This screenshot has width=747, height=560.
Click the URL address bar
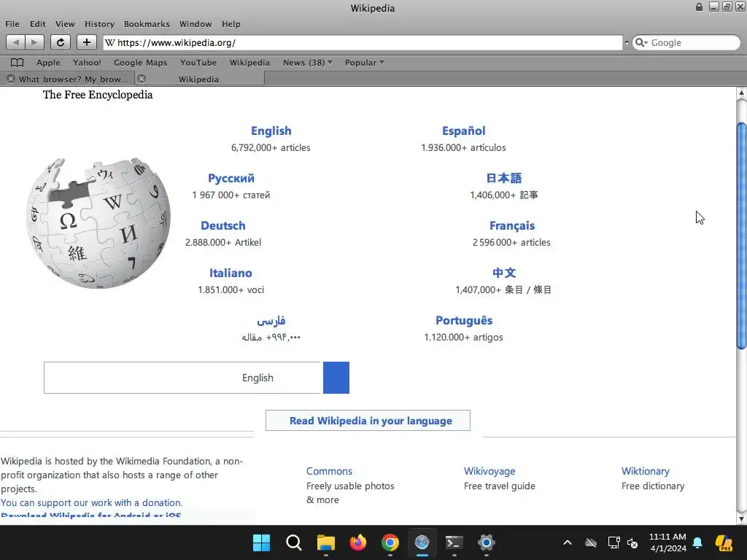point(363,42)
